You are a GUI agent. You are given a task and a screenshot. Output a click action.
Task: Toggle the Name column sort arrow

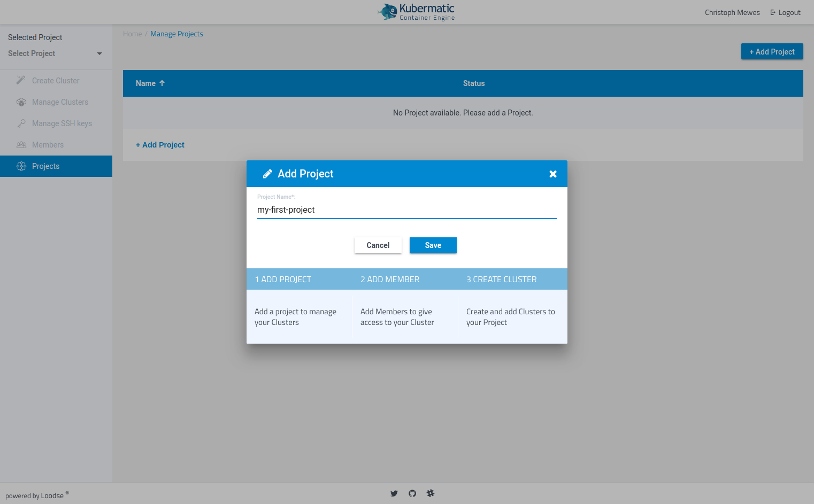(x=162, y=83)
